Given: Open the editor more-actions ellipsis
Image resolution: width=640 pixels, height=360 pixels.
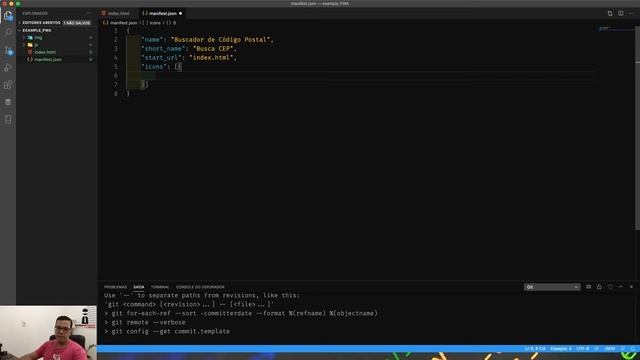Looking at the screenshot, I should click(631, 13).
